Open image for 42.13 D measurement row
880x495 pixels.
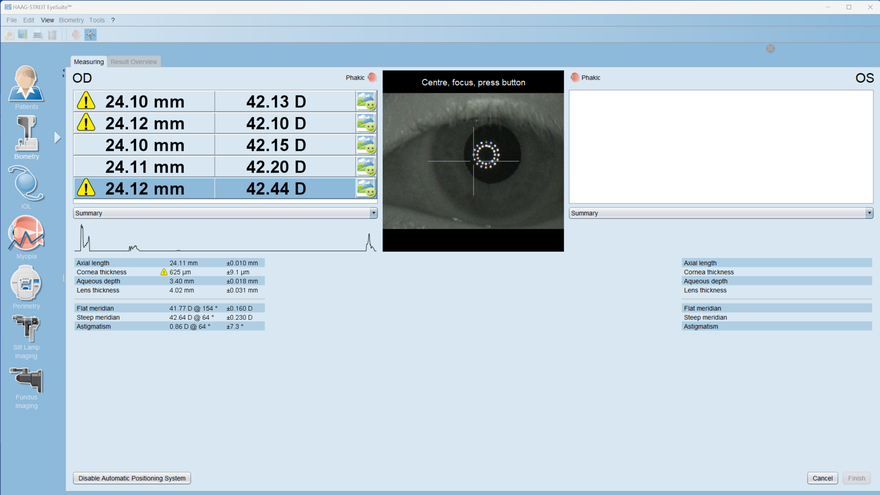(366, 102)
